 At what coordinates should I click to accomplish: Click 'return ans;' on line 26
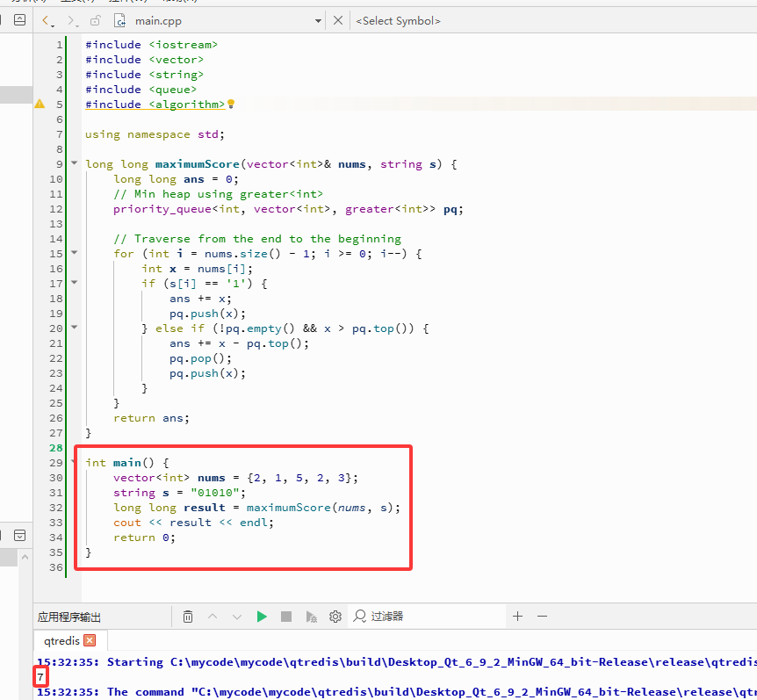click(x=152, y=418)
